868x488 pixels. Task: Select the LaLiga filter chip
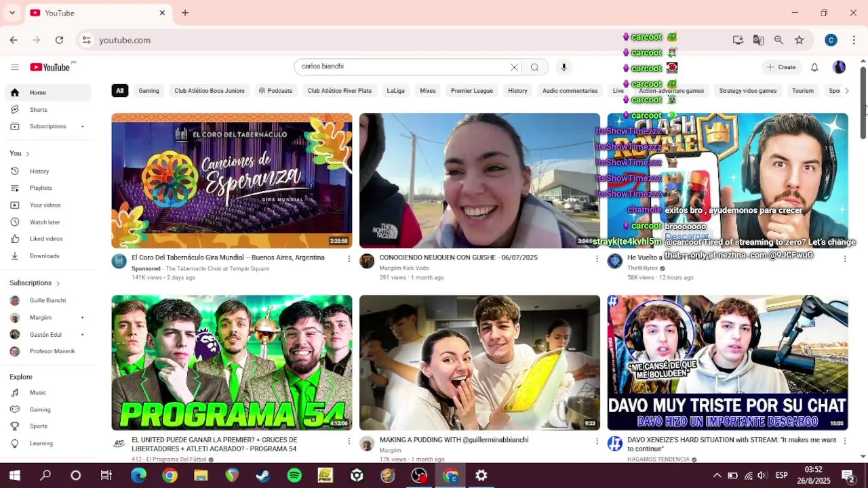click(x=395, y=91)
